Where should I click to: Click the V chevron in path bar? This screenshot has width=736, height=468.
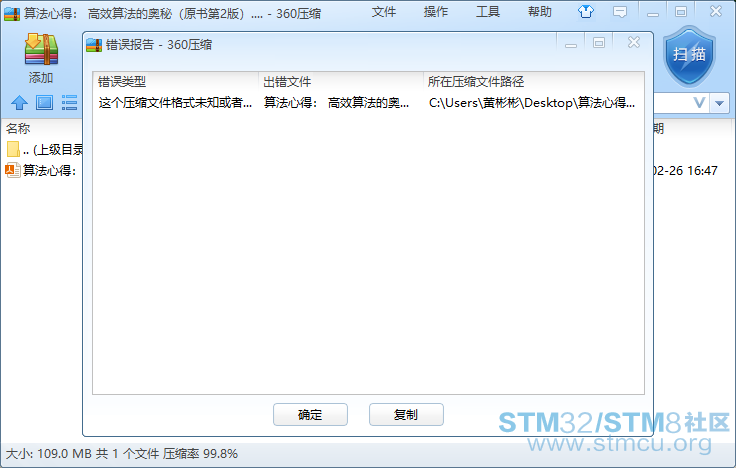[699, 103]
